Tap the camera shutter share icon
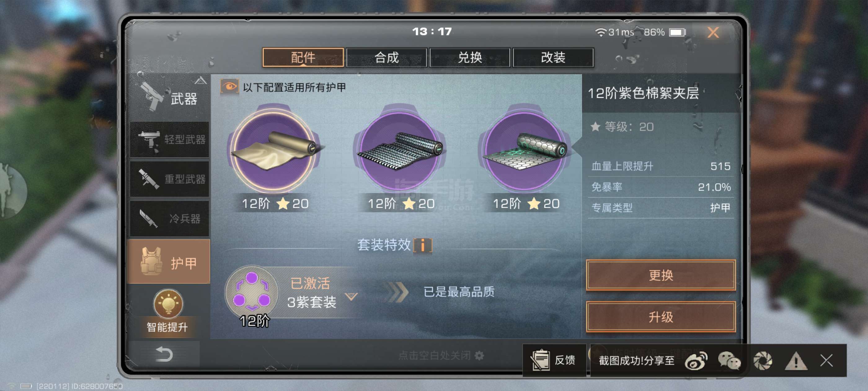Image resolution: width=868 pixels, height=391 pixels. [763, 361]
